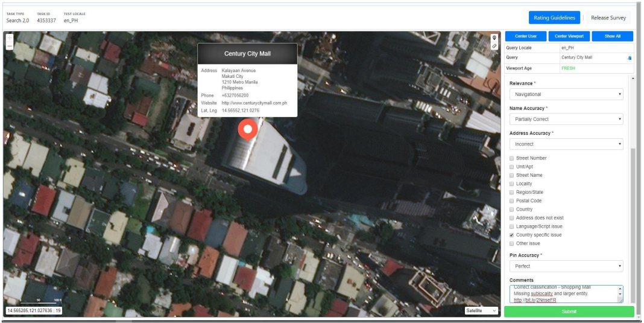This screenshot has width=644, height=323.
Task: Mark the Country checkbox
Action: (512, 209)
